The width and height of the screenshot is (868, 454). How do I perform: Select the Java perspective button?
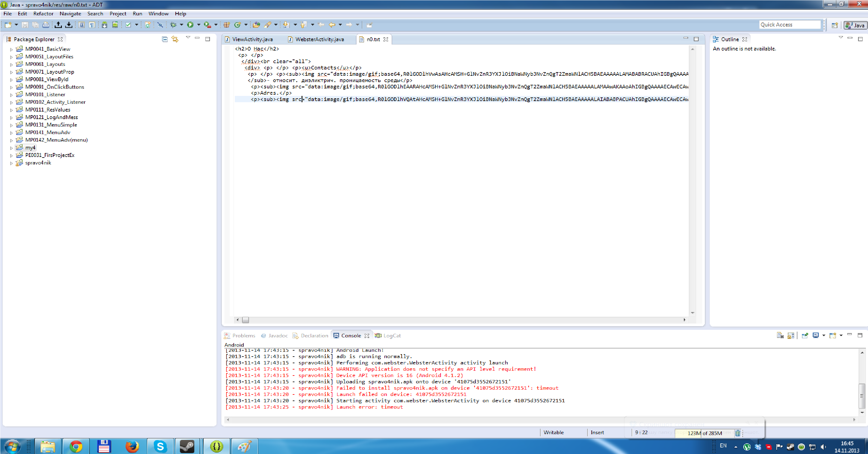[x=855, y=25]
